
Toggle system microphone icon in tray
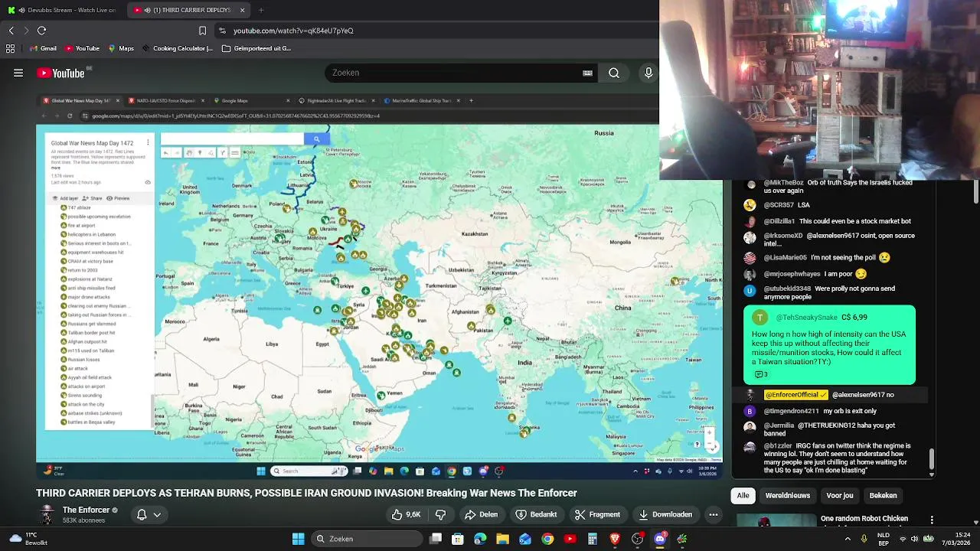(864, 539)
